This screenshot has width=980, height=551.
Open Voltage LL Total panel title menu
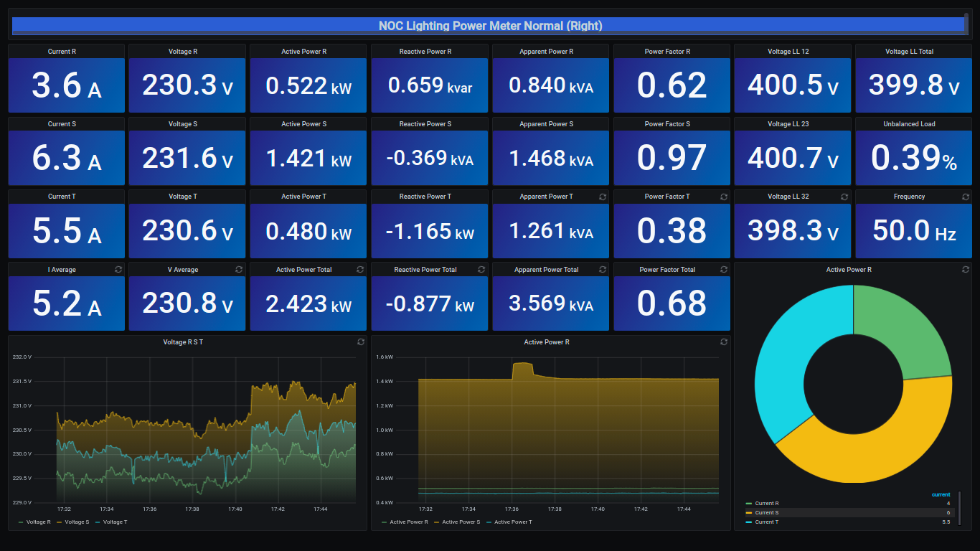(909, 52)
